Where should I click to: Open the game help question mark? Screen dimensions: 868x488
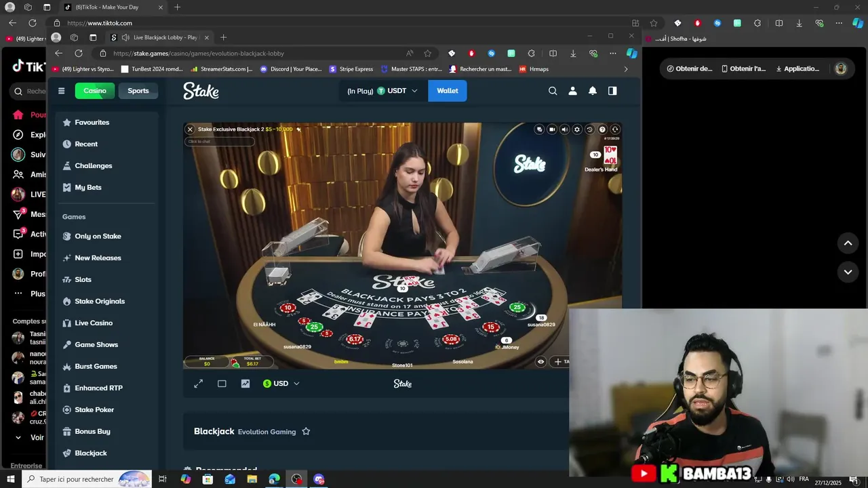pyautogui.click(x=602, y=129)
